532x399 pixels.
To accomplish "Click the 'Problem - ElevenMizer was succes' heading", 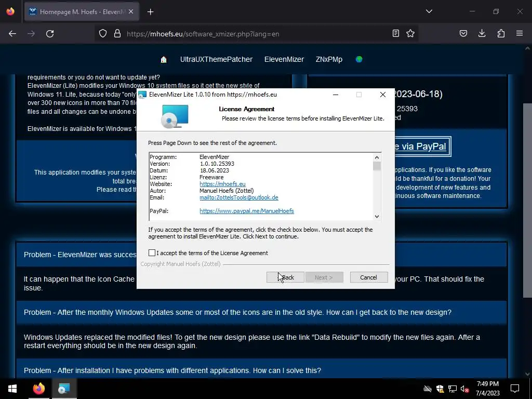I will [x=80, y=255].
